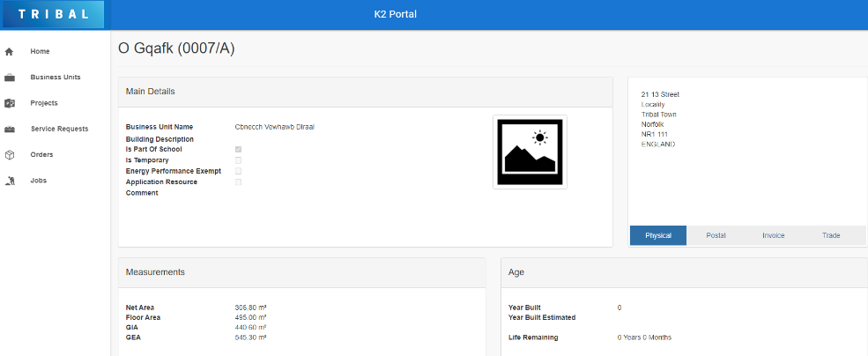Switch to the Postal address tab
Screen dimensions: 868x356
(716, 235)
